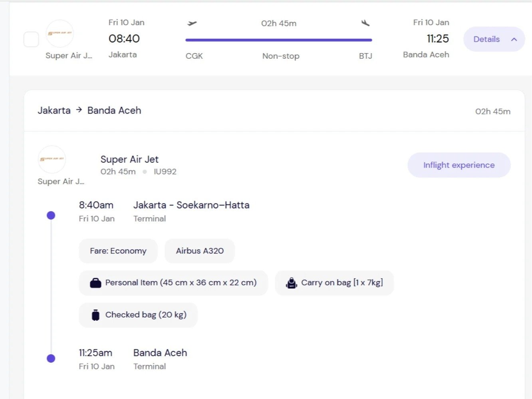This screenshot has height=399, width=532.
Task: Click Banda Aceh under the 11:25 summary time
Action: [x=426, y=55]
